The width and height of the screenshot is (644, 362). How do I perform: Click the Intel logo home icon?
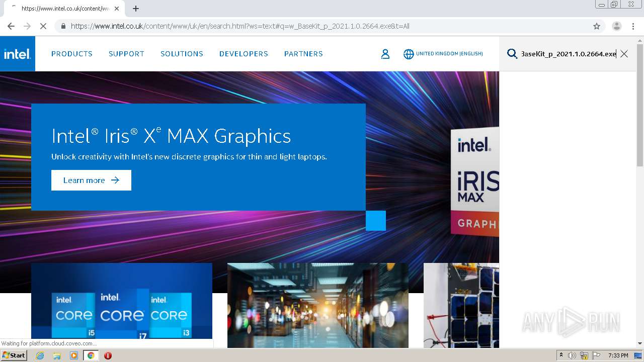(18, 54)
